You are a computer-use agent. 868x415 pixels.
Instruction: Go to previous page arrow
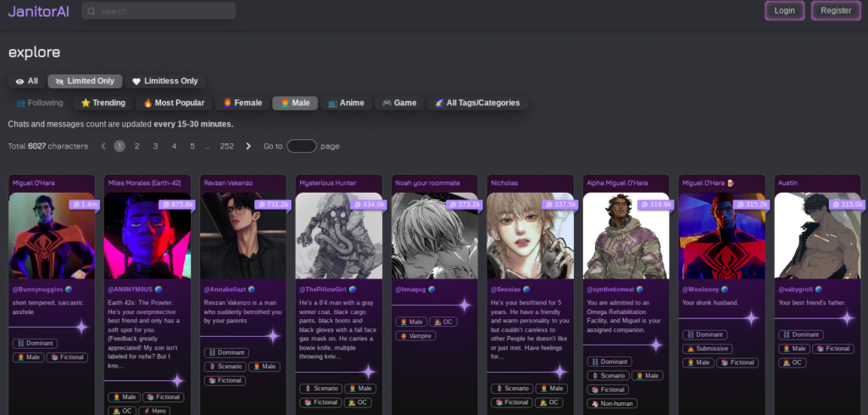103,146
